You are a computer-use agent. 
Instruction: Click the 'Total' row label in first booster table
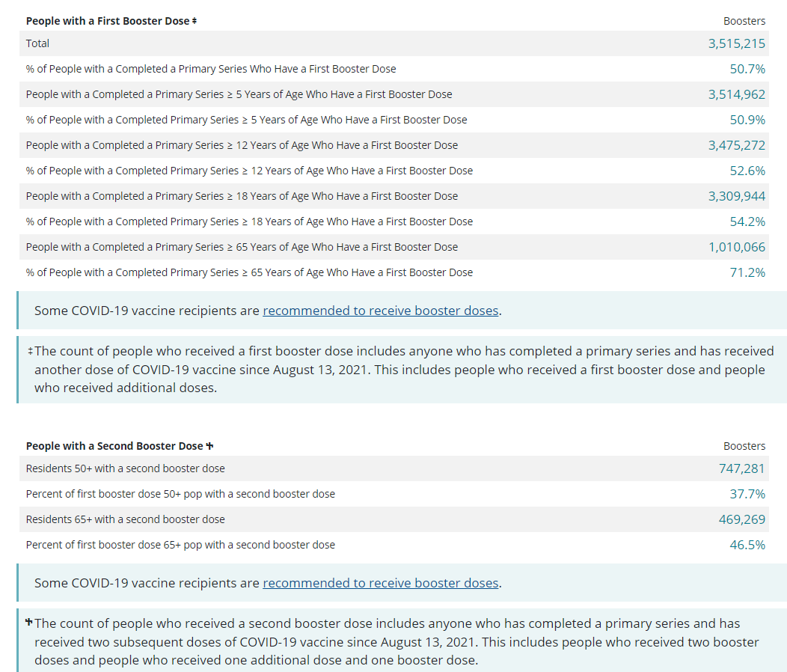pyautogui.click(x=37, y=43)
